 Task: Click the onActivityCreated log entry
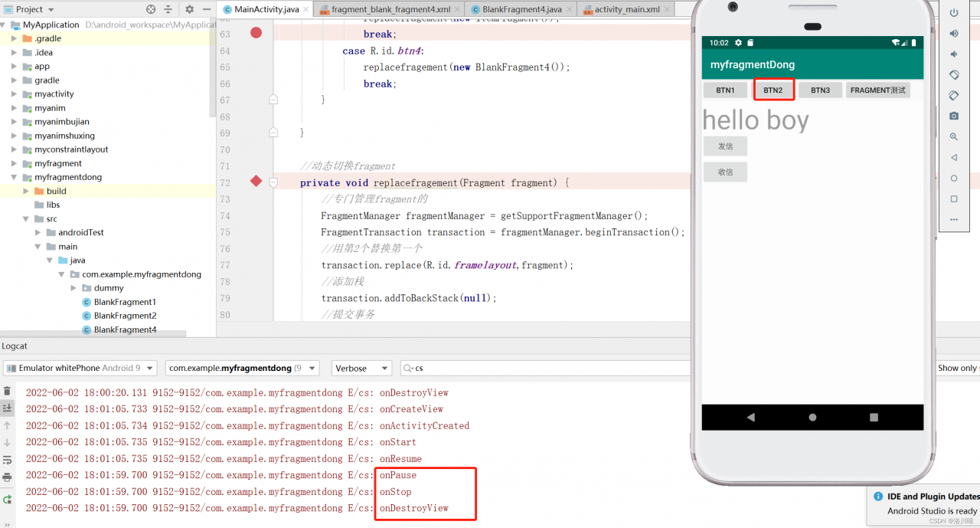(x=424, y=425)
